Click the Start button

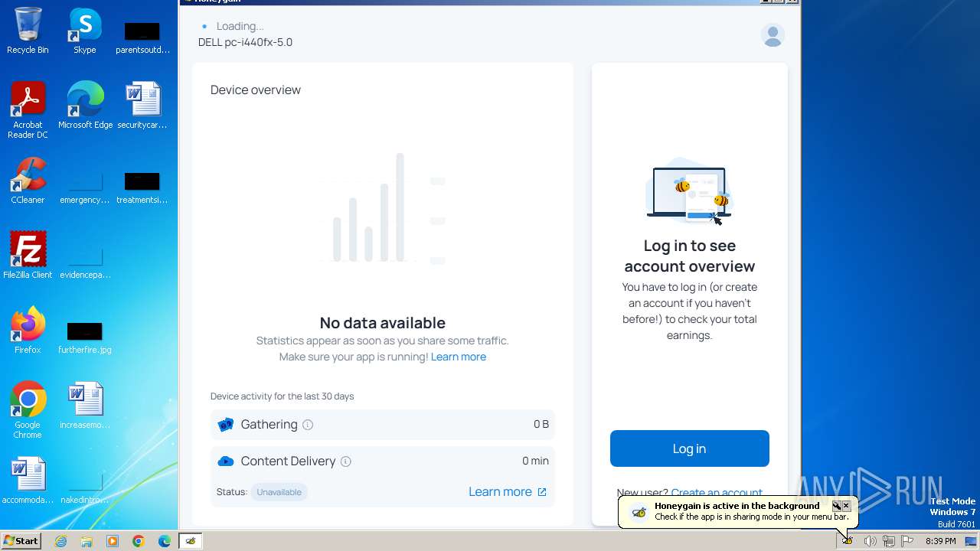pyautogui.click(x=21, y=541)
